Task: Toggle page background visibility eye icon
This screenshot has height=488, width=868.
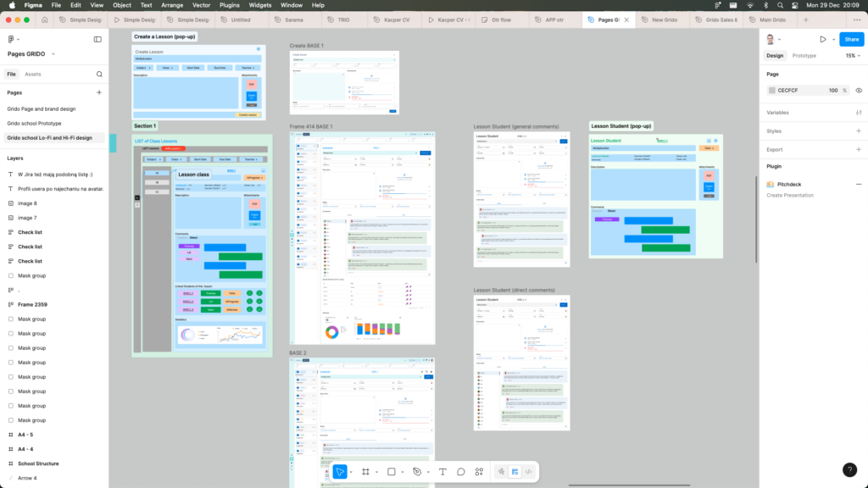Action: [x=859, y=90]
